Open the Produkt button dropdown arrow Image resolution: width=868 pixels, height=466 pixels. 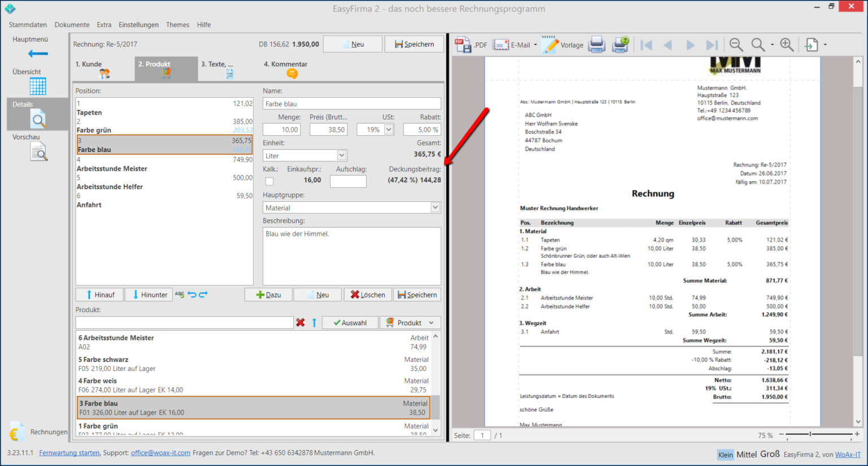431,323
